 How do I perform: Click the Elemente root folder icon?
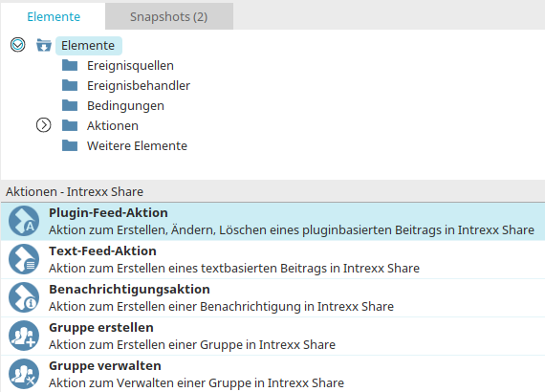click(44, 45)
